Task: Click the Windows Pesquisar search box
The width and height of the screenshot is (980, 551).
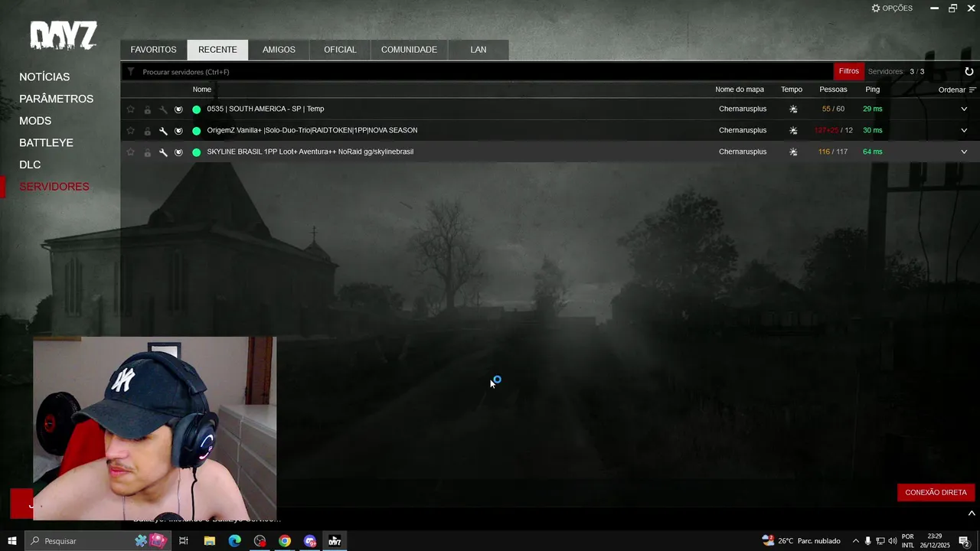Action: (x=98, y=541)
